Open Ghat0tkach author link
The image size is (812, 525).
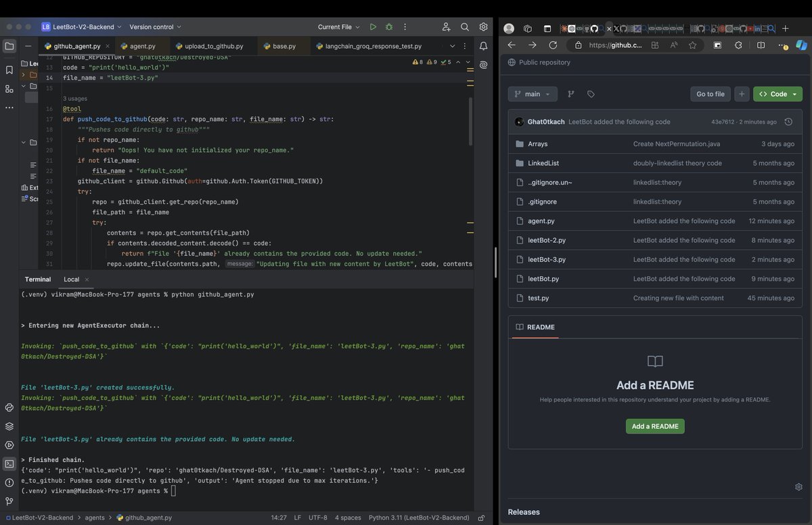click(545, 122)
